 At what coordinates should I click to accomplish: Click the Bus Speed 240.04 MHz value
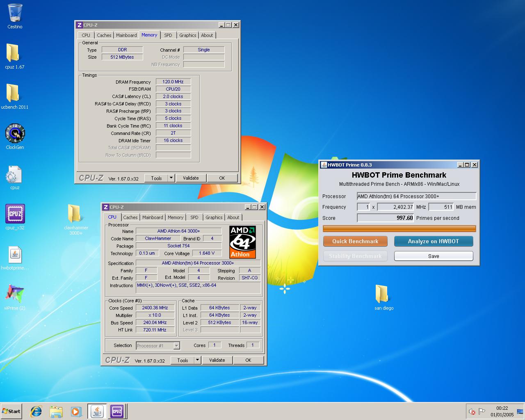[x=155, y=322]
